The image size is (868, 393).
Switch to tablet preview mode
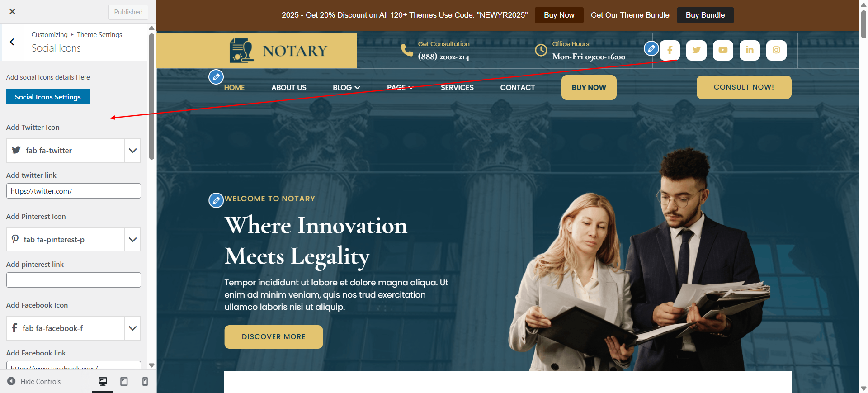(x=124, y=381)
